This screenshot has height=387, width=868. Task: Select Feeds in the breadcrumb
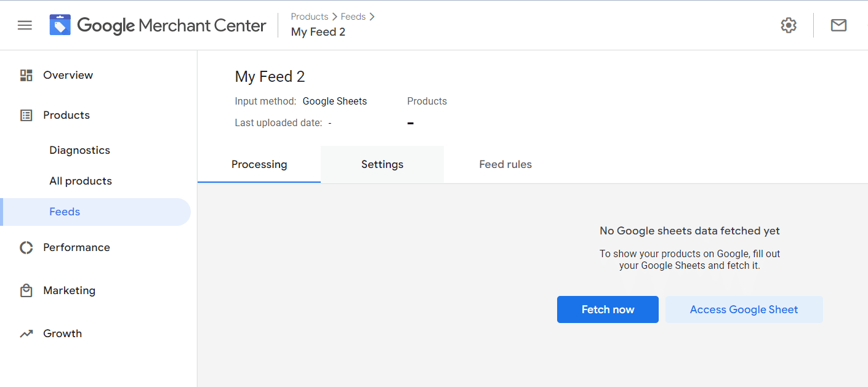tap(353, 17)
